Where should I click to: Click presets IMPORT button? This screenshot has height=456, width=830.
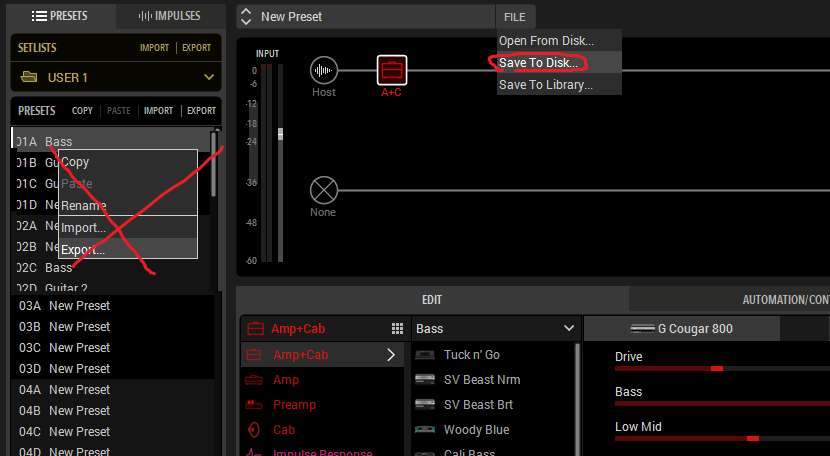(158, 111)
